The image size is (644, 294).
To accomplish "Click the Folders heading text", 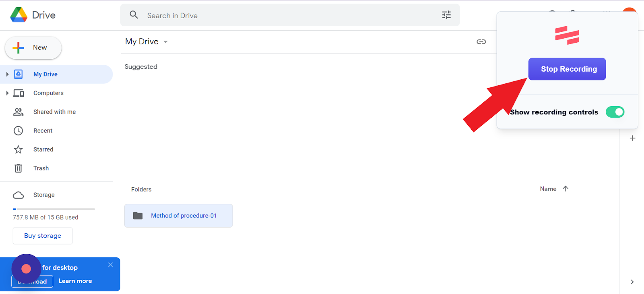I will coord(141,189).
